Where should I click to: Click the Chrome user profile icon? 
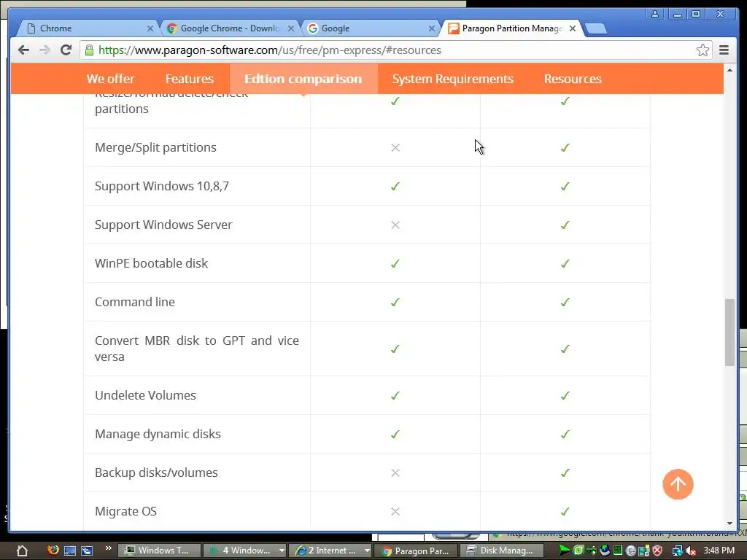[655, 14]
